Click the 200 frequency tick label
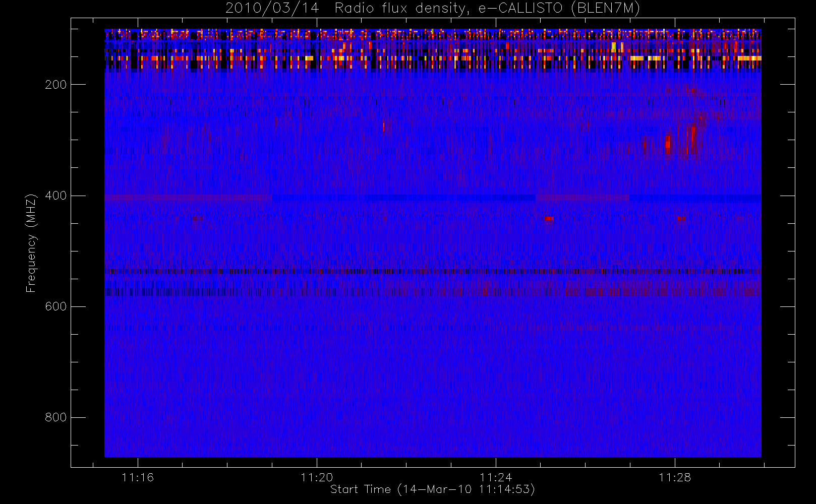Viewport: 816px width, 504px height. coord(55,85)
